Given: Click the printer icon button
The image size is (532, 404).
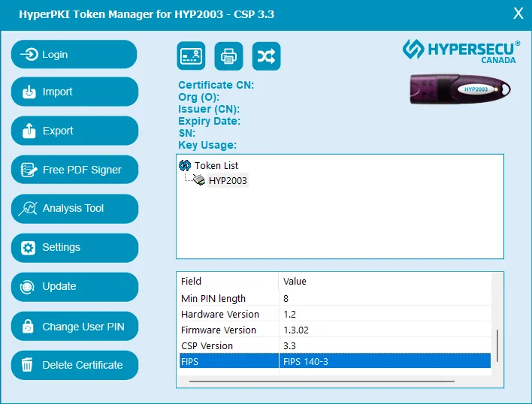Looking at the screenshot, I should 228,56.
